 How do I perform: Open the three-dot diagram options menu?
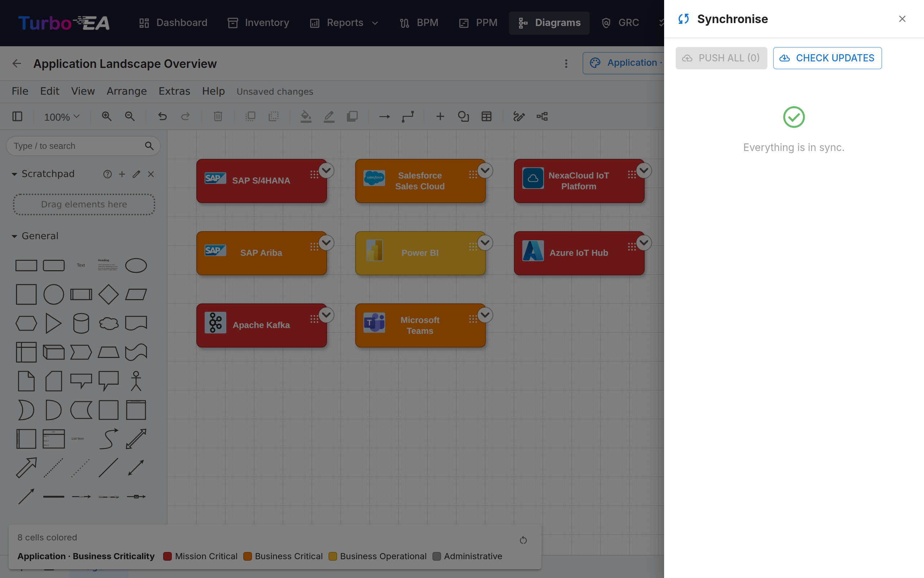[566, 64]
